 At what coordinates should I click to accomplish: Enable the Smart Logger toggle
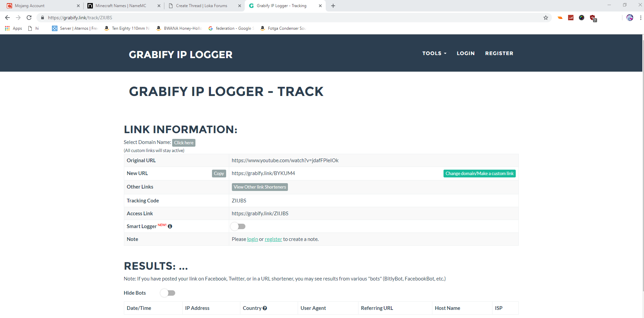pyautogui.click(x=238, y=226)
